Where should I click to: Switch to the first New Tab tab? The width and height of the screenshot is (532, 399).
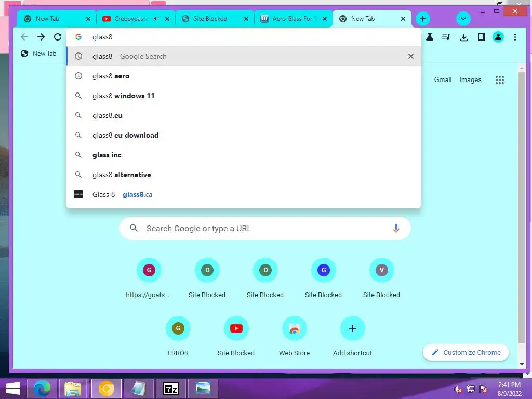(x=56, y=19)
